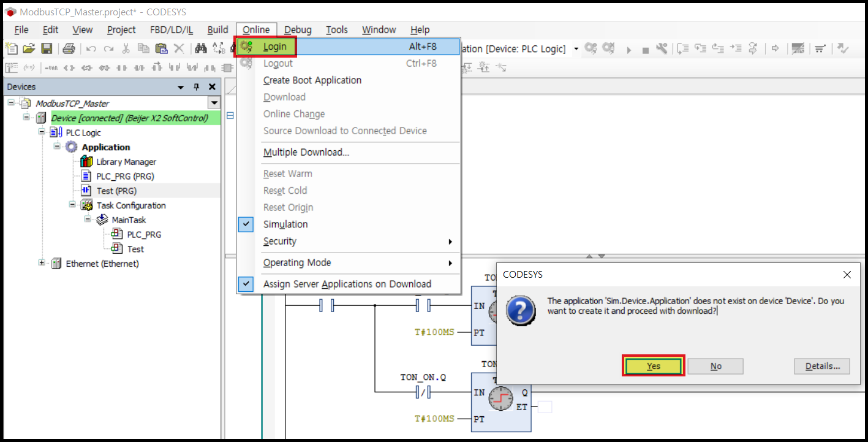Screen dimensions: 868x442
Task: Collapse the PLC Logic node
Action: point(42,132)
